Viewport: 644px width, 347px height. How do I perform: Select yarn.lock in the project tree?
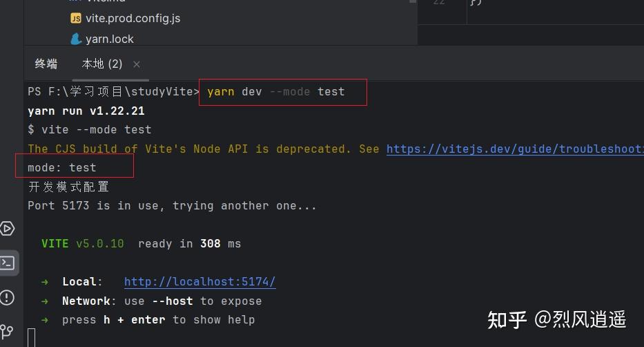pyautogui.click(x=110, y=39)
